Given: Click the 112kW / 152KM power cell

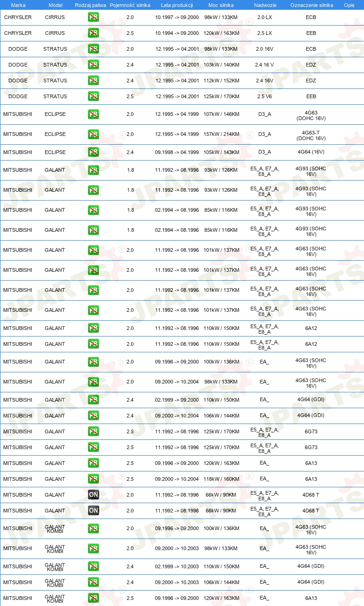Looking at the screenshot, I should click(x=222, y=81).
